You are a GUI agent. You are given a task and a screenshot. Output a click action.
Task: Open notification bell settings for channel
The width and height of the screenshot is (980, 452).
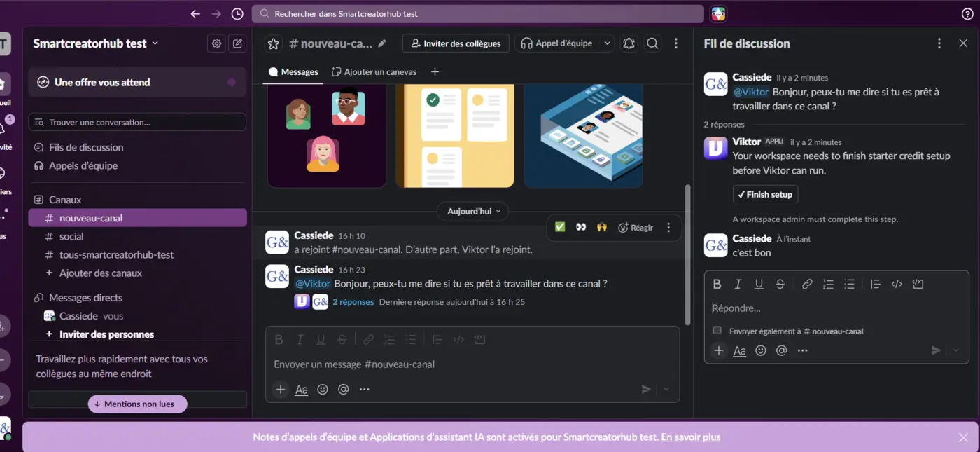point(629,43)
